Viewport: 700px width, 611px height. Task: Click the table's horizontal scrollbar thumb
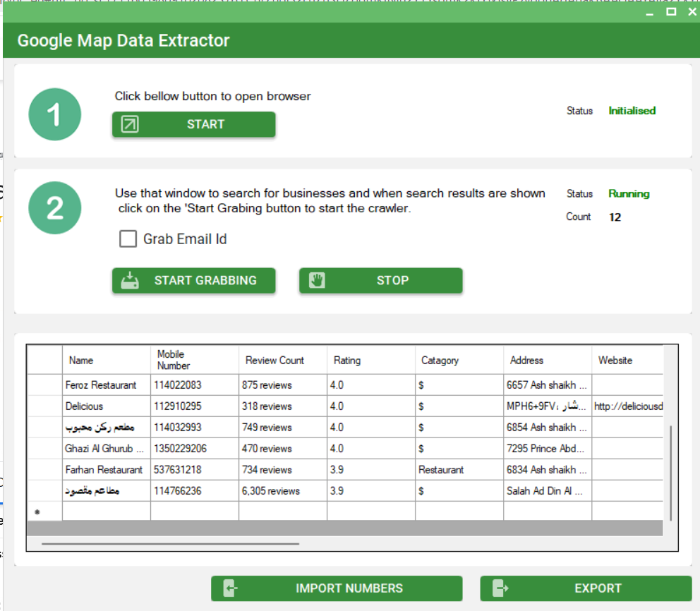pyautogui.click(x=170, y=543)
